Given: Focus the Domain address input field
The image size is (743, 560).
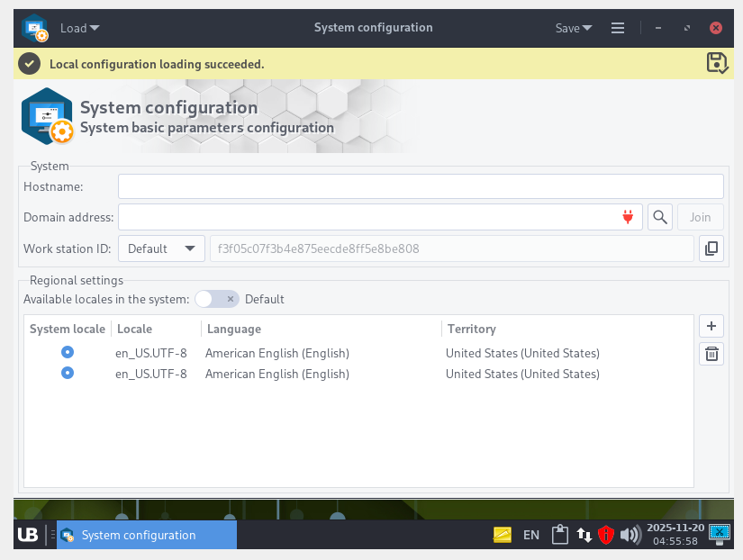Looking at the screenshot, I should (380, 217).
